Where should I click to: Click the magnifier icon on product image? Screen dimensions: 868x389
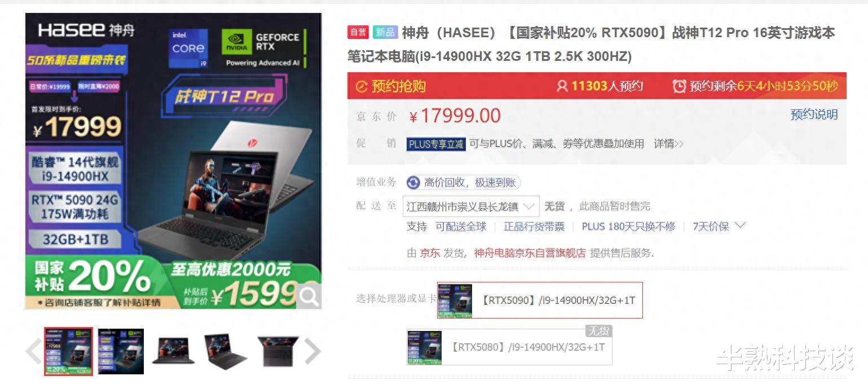coord(309,296)
